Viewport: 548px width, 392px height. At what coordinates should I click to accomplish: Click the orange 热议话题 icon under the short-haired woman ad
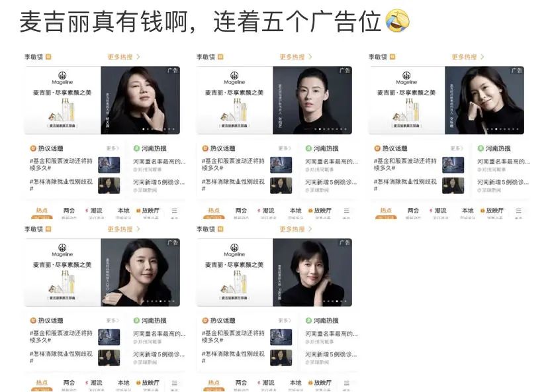(x=205, y=320)
